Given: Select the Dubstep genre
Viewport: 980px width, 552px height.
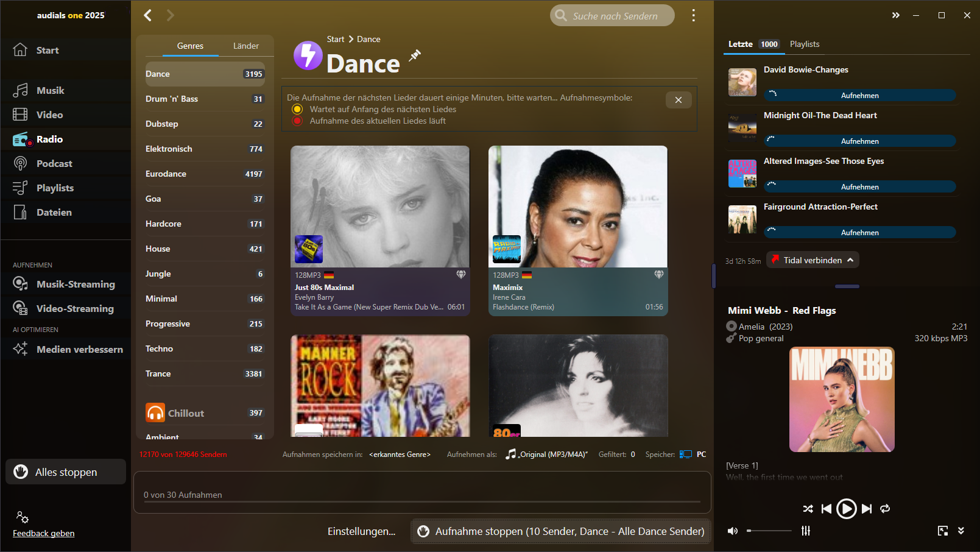Looking at the screenshot, I should pyautogui.click(x=205, y=124).
